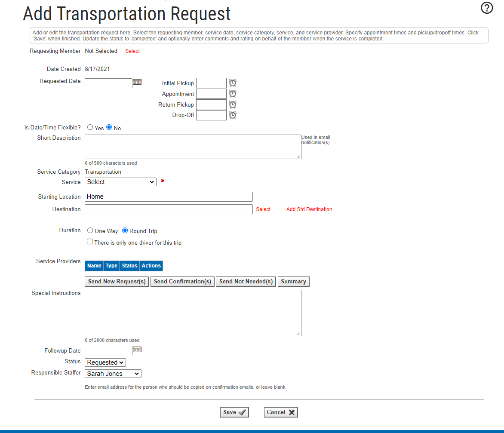Screen dimensions: 504x433
Task: Expand the Service dropdown
Action: (x=120, y=182)
